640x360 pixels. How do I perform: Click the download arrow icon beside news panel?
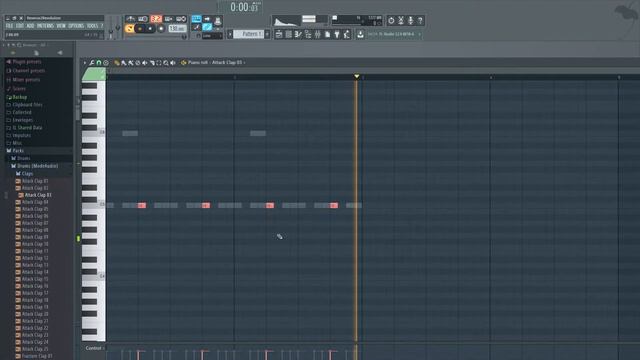tap(360, 34)
